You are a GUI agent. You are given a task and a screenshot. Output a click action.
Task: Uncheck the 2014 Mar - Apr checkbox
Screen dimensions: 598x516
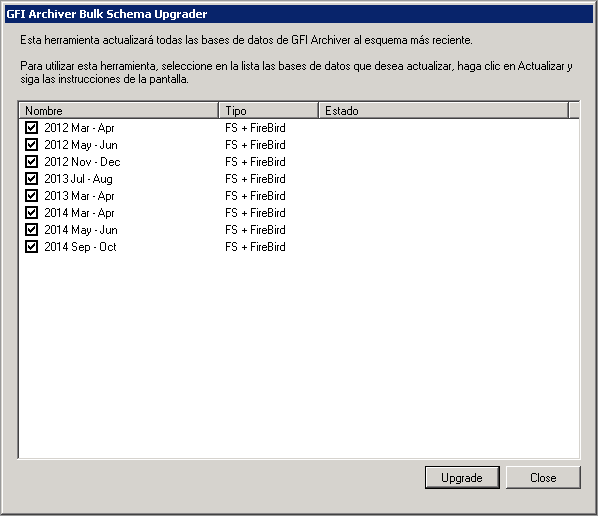click(x=31, y=212)
